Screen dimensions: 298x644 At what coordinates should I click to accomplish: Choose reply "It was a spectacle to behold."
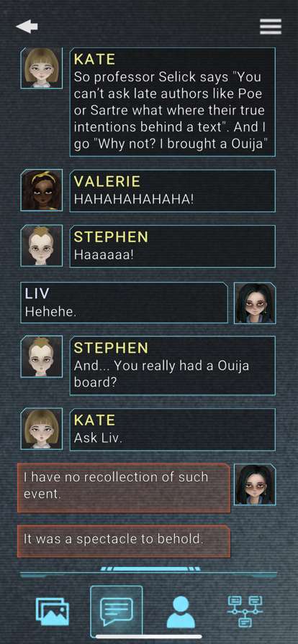click(x=124, y=541)
